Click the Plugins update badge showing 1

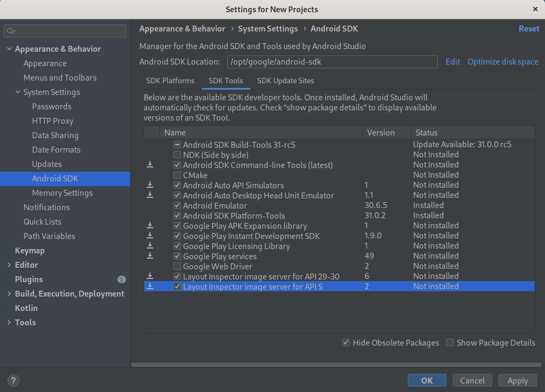click(x=121, y=279)
